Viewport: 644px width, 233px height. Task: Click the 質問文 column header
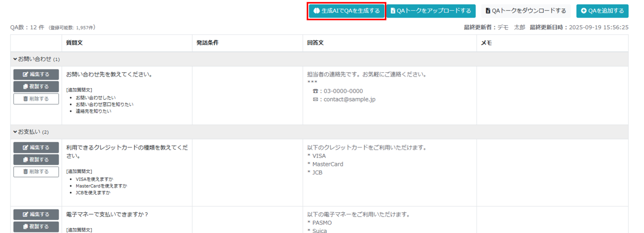[x=74, y=43]
